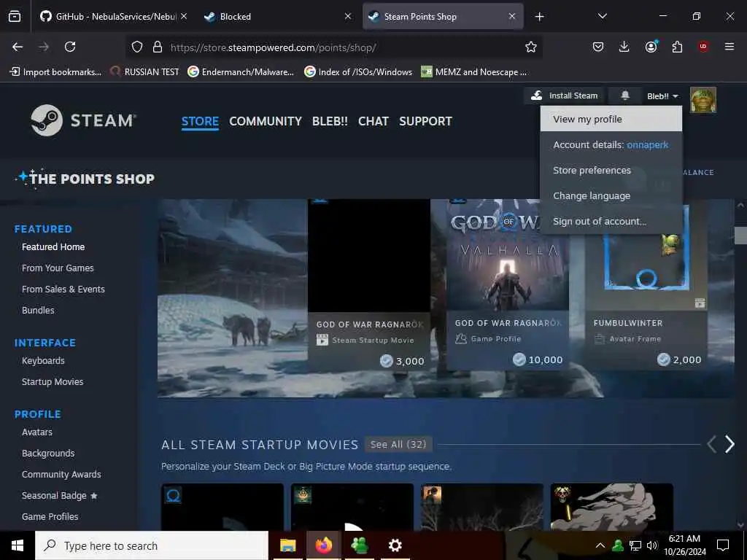Open Game Profiles sidebar link

click(x=50, y=516)
